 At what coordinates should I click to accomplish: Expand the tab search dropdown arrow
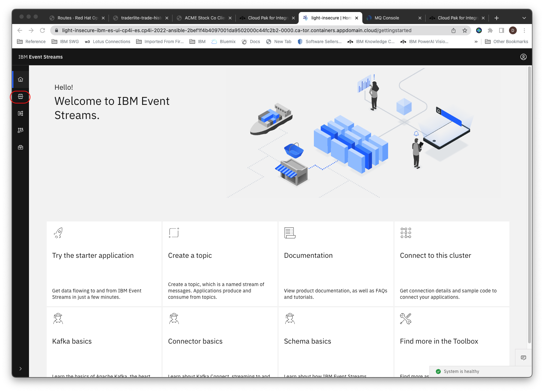coord(524,18)
